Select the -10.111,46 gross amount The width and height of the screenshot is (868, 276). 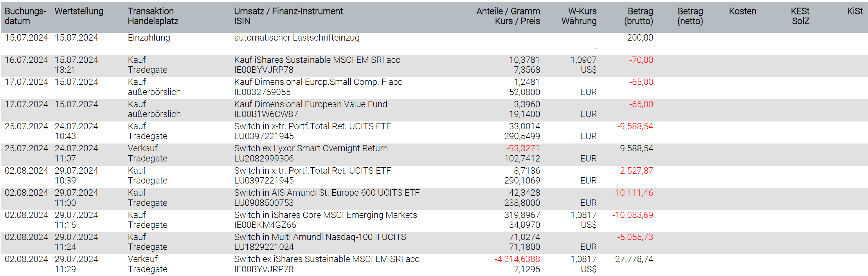click(633, 193)
